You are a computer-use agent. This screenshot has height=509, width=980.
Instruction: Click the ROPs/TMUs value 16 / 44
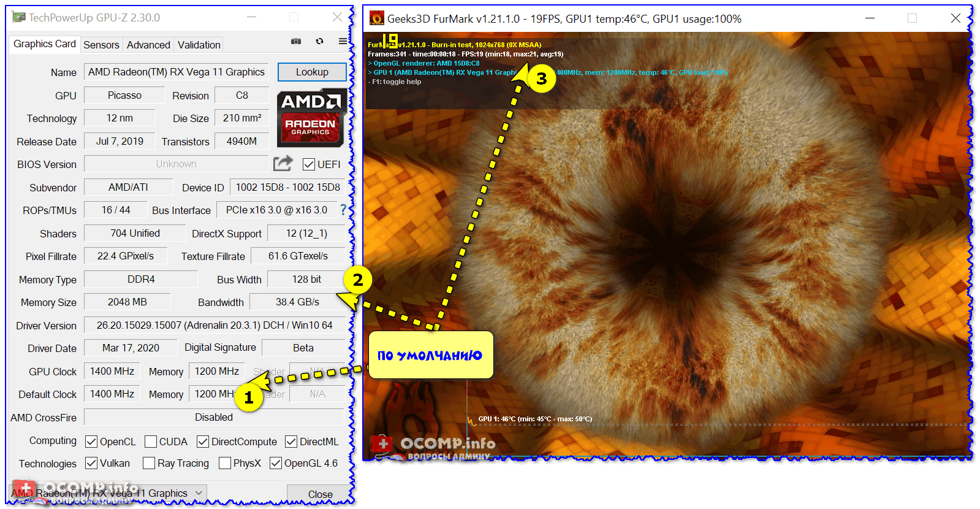[x=116, y=210]
